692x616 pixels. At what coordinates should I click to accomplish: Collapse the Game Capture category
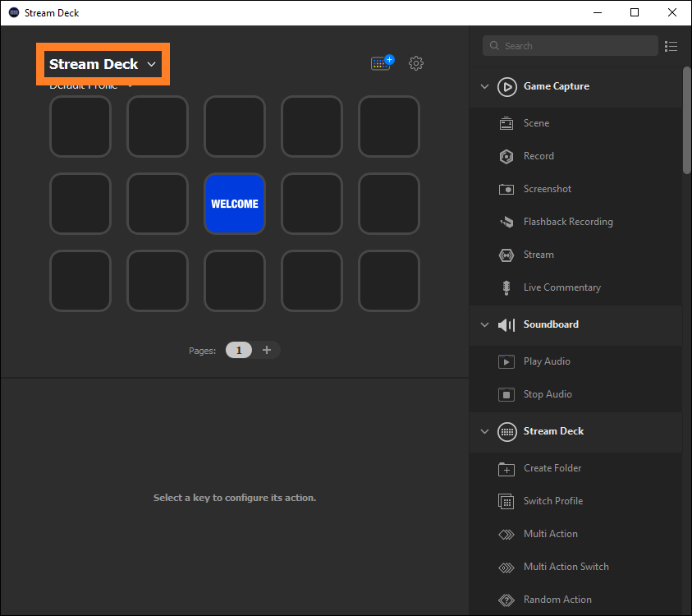coord(484,86)
